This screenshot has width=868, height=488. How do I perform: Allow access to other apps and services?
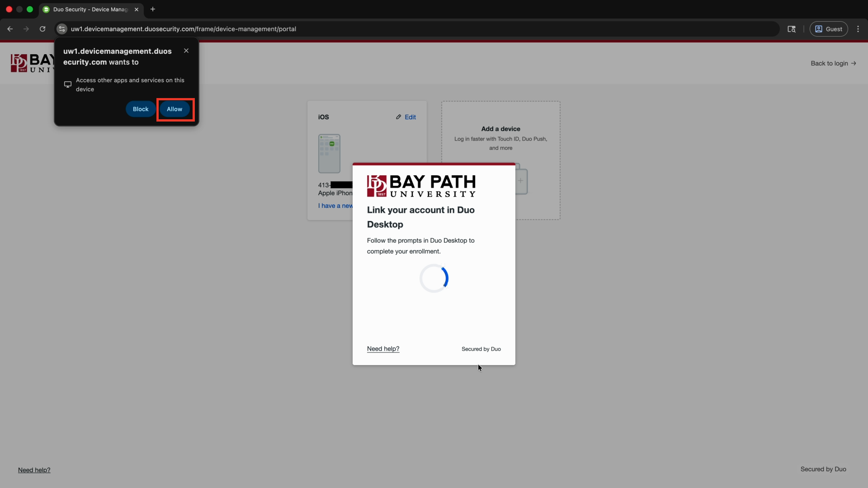[175, 109]
